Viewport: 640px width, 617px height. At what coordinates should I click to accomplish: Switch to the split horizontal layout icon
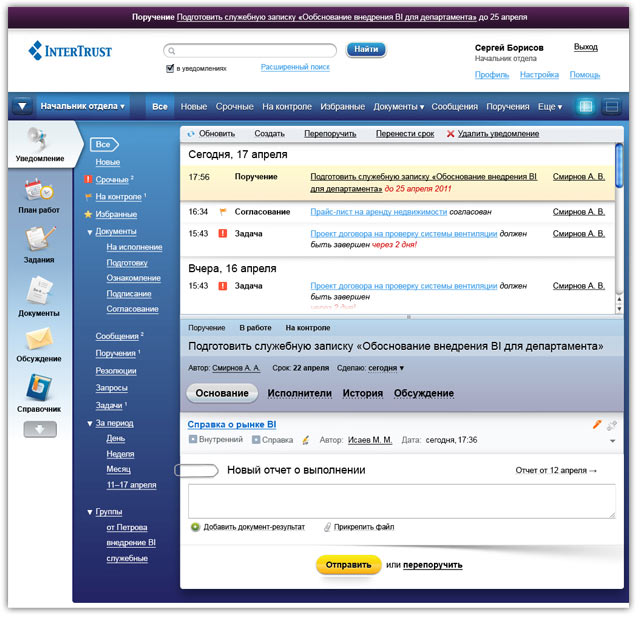(x=610, y=106)
